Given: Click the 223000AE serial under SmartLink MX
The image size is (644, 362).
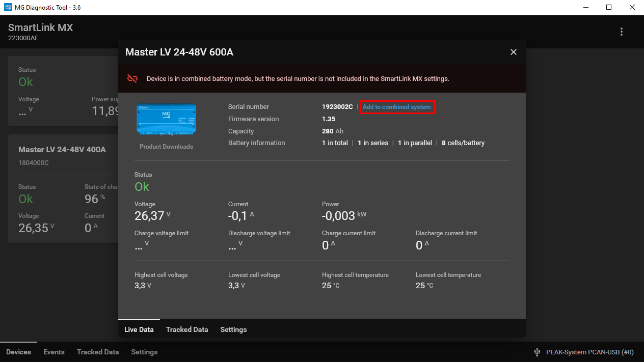Looking at the screenshot, I should 23,38.
